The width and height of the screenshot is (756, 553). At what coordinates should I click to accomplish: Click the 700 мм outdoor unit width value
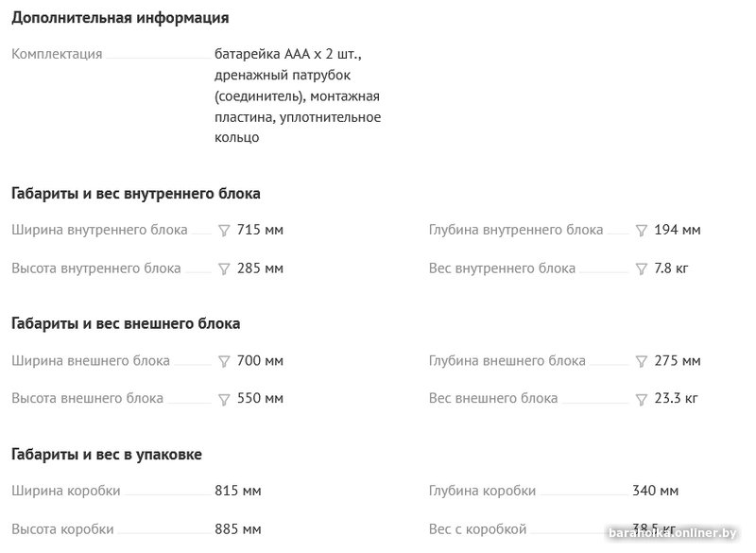[260, 360]
